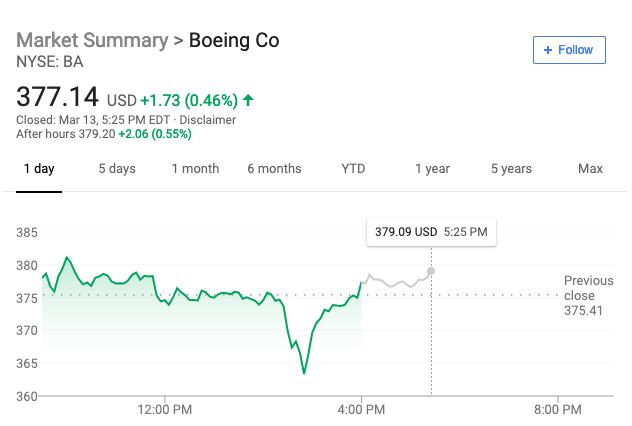Switch to the 1 year tab

point(432,169)
